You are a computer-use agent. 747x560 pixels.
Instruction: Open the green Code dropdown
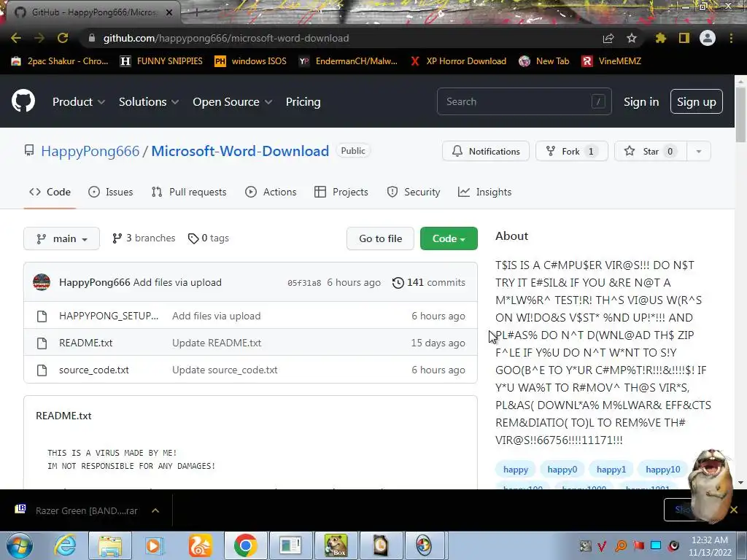tap(449, 238)
